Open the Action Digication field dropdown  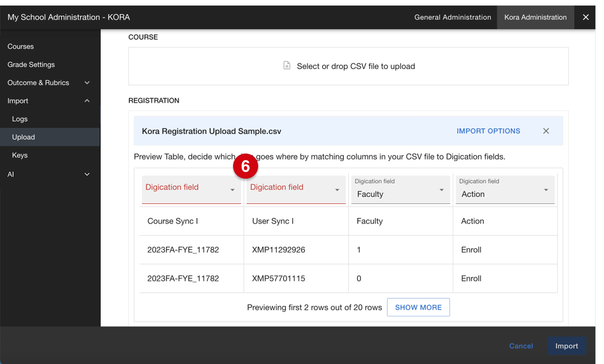tap(505, 189)
